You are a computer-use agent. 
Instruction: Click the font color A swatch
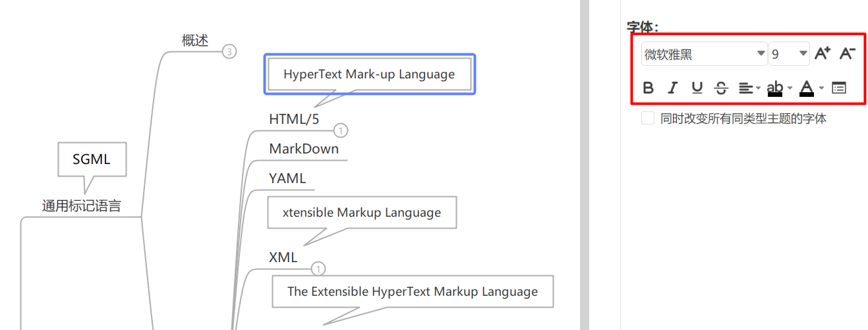(x=806, y=88)
